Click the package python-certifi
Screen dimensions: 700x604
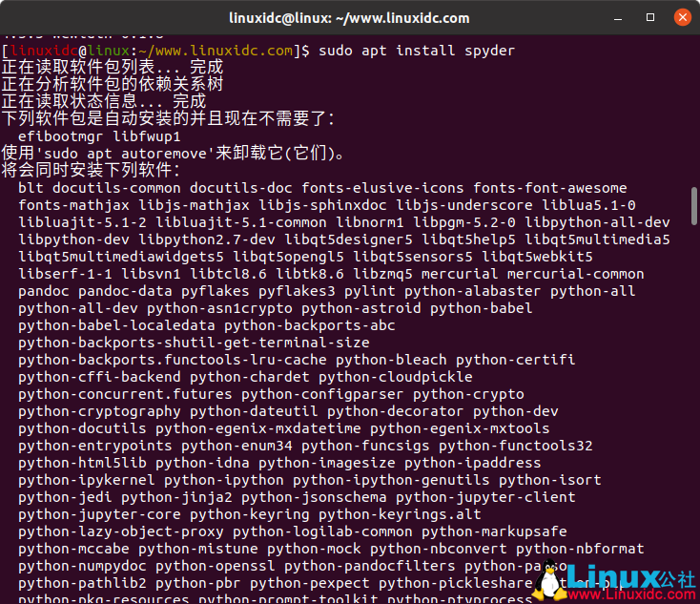pos(516,360)
